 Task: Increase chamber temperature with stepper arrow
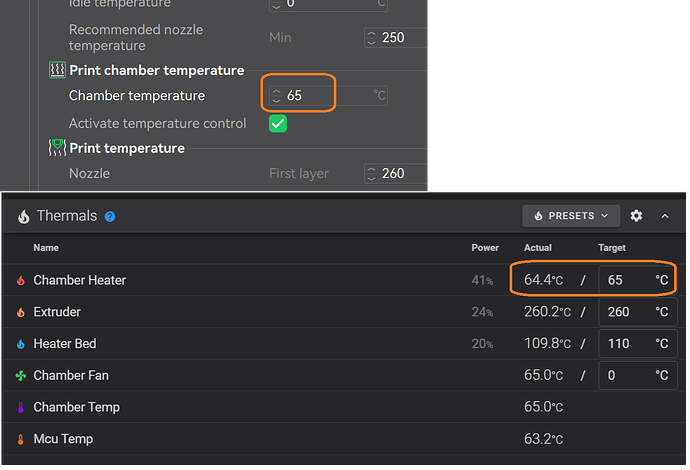coord(276,92)
